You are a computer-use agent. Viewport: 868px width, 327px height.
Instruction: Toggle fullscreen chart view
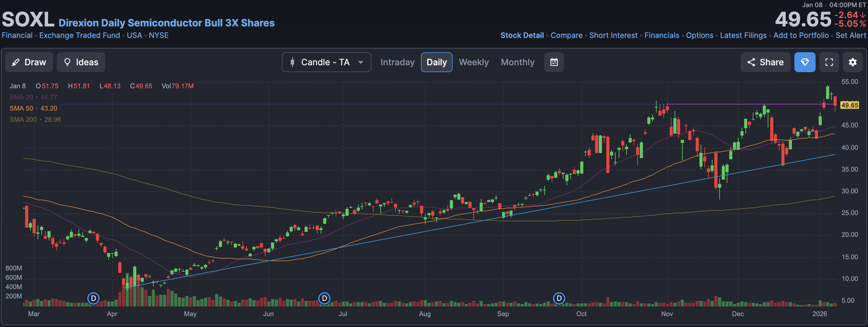(829, 62)
